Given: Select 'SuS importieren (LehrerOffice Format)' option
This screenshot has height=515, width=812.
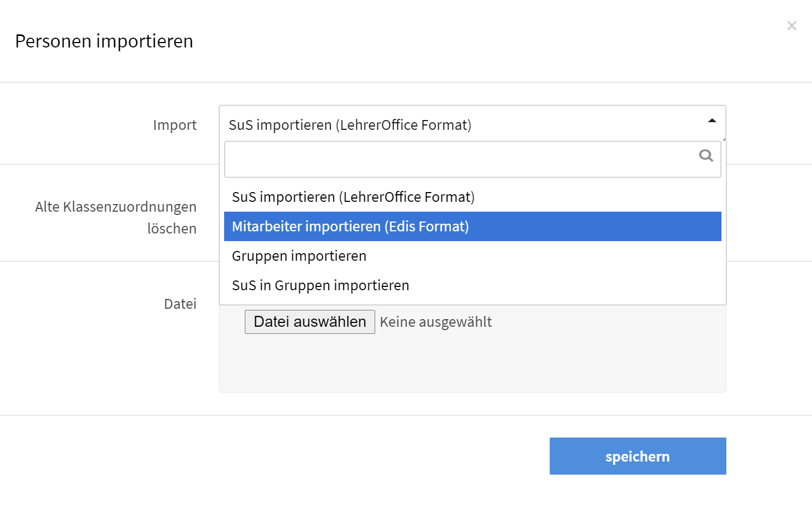Looking at the screenshot, I should [x=473, y=197].
